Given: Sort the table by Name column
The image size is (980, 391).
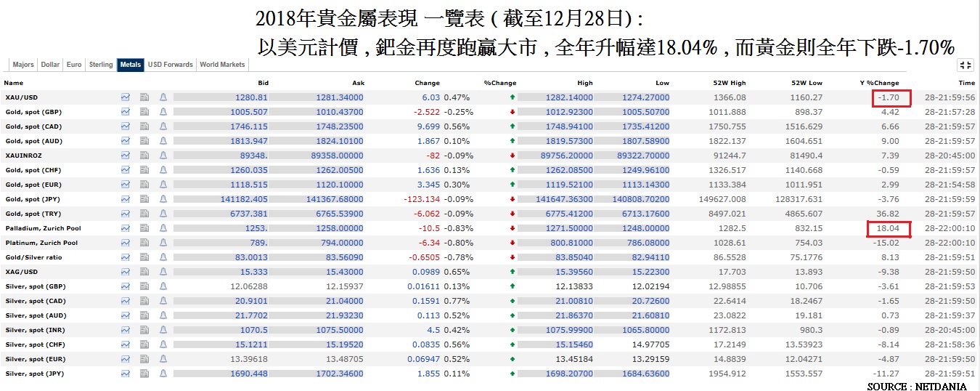Looking at the screenshot, I should pos(13,83).
